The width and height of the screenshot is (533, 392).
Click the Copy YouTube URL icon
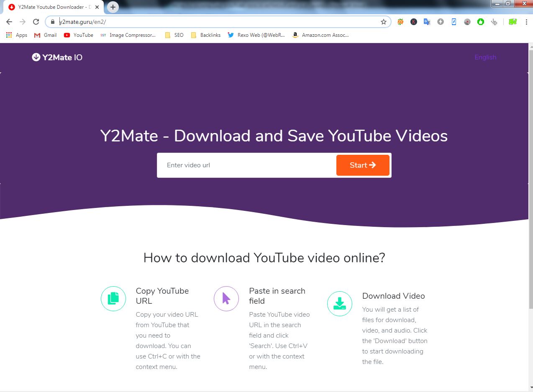(x=113, y=299)
